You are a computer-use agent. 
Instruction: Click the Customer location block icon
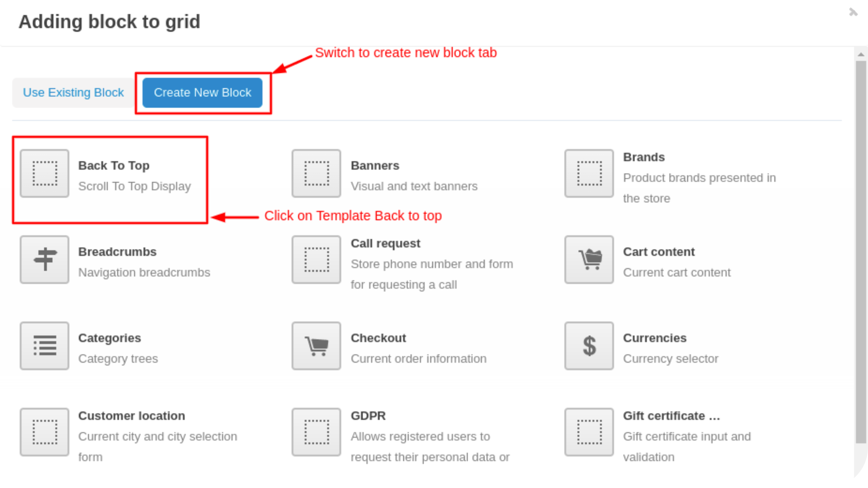(x=45, y=432)
